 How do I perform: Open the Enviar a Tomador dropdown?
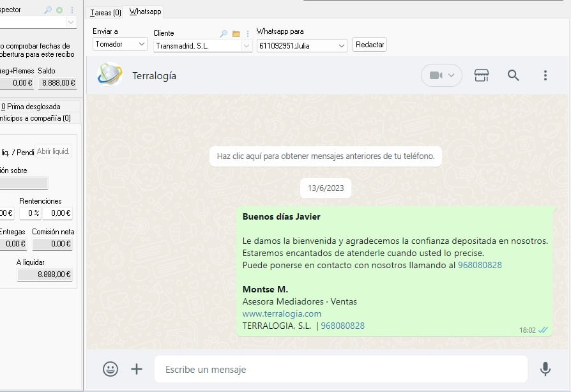coord(120,44)
